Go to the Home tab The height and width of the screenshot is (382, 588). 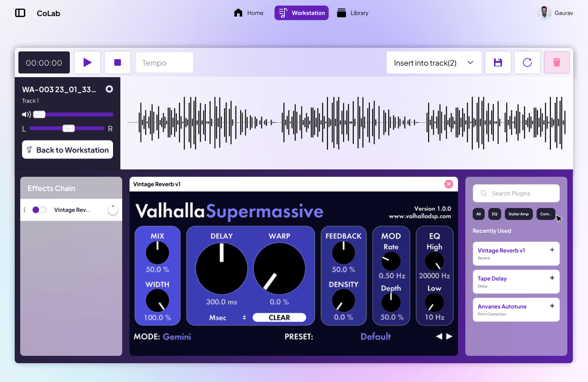tap(249, 13)
